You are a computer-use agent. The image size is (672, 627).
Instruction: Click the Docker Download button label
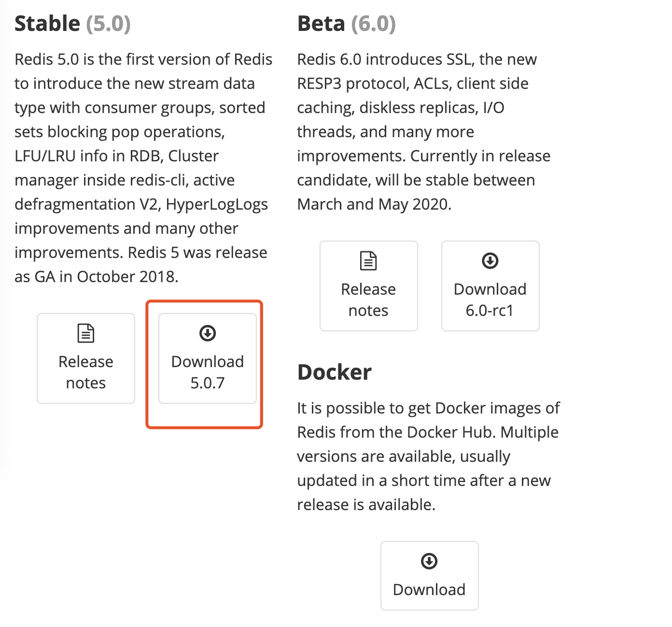pyautogui.click(x=429, y=590)
